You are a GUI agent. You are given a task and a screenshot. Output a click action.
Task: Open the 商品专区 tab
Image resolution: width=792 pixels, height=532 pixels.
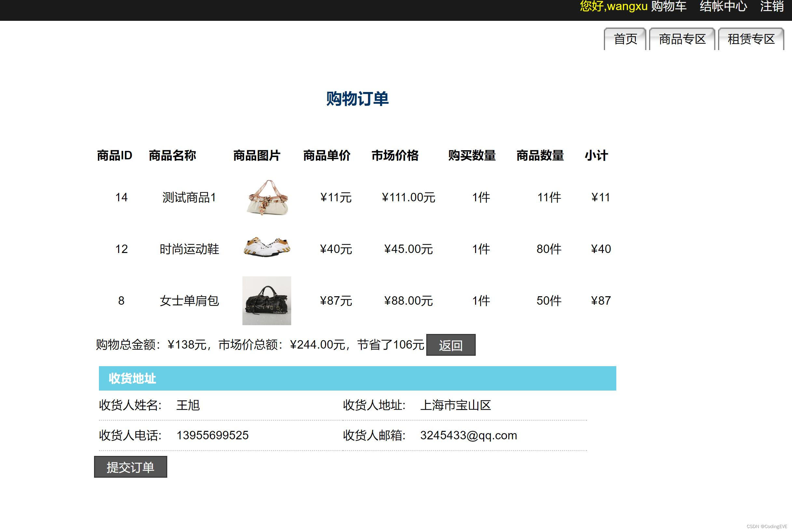tap(682, 39)
